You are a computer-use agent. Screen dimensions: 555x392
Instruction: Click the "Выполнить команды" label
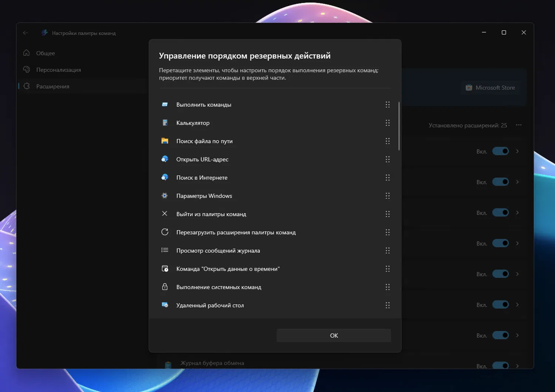click(204, 105)
